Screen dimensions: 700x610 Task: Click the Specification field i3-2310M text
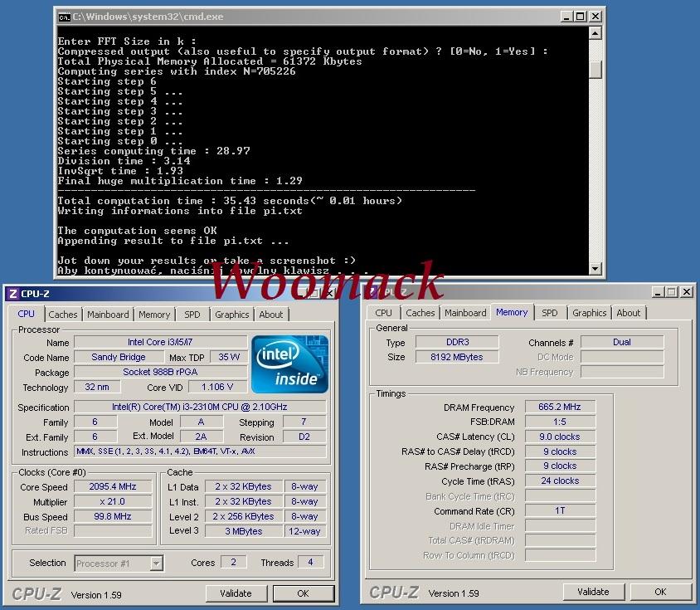[x=200, y=407]
